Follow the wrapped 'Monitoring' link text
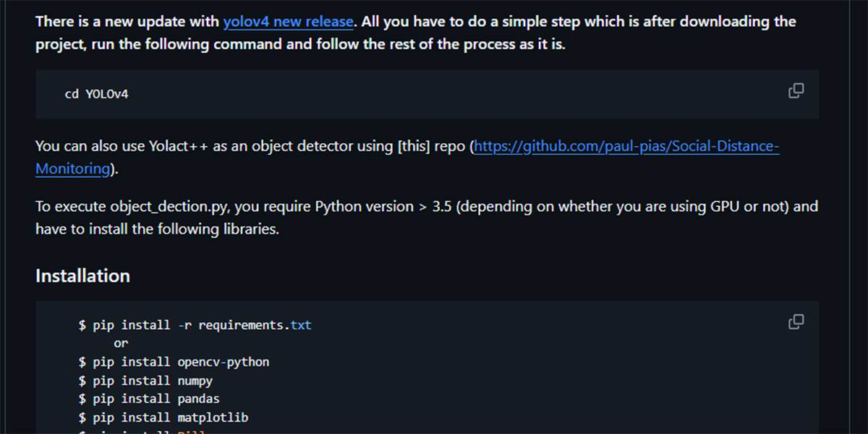The width and height of the screenshot is (868, 434). click(73, 169)
